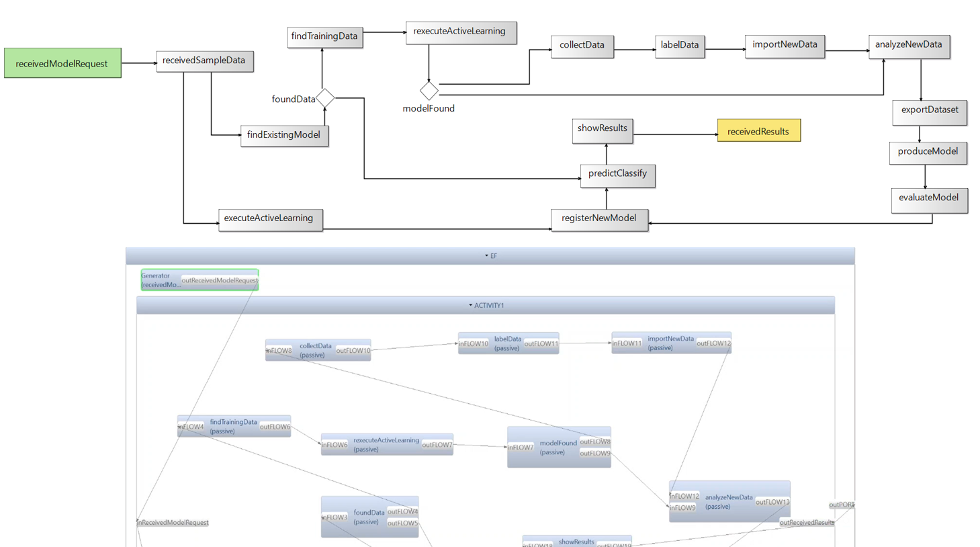Select the collectData flowchart node
980x547 pixels.
point(582,46)
